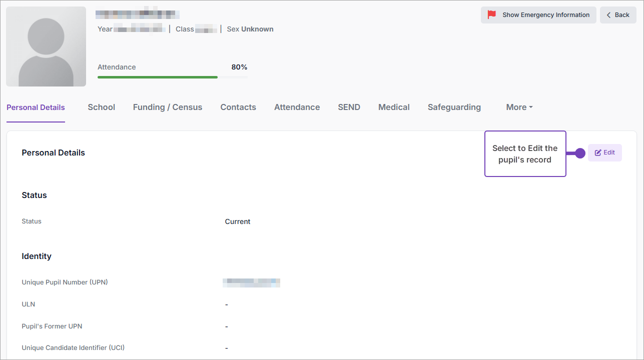Open the Medical tab

(x=394, y=107)
